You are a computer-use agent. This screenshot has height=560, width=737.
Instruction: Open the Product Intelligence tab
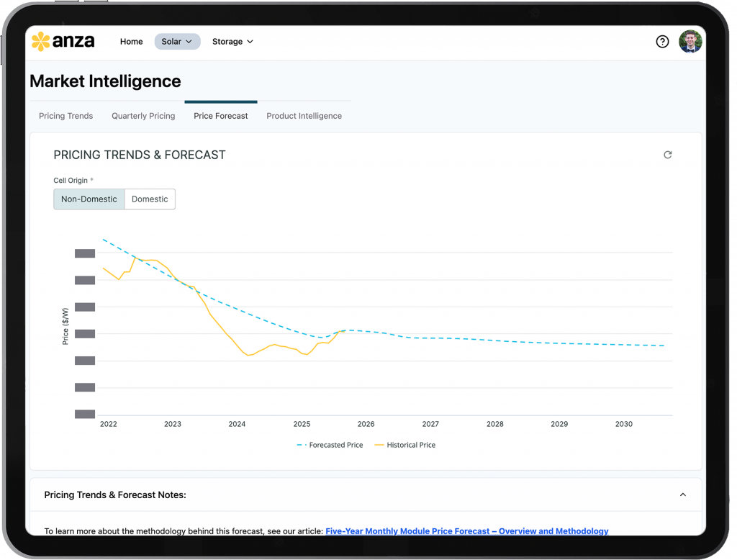(304, 116)
